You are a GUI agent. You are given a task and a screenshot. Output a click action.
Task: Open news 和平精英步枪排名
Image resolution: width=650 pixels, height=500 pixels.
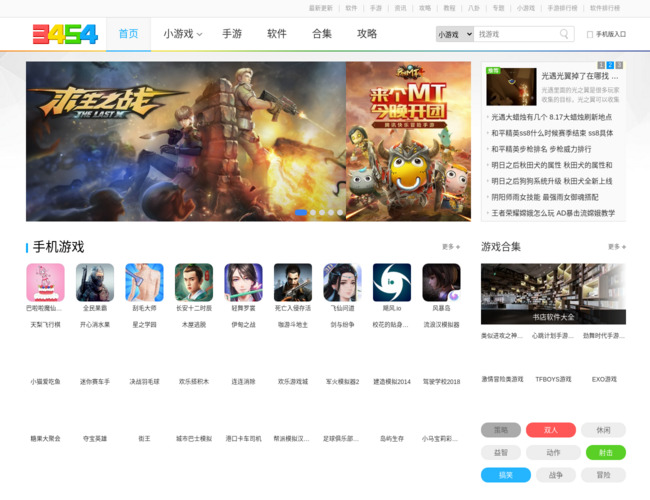[x=541, y=149]
